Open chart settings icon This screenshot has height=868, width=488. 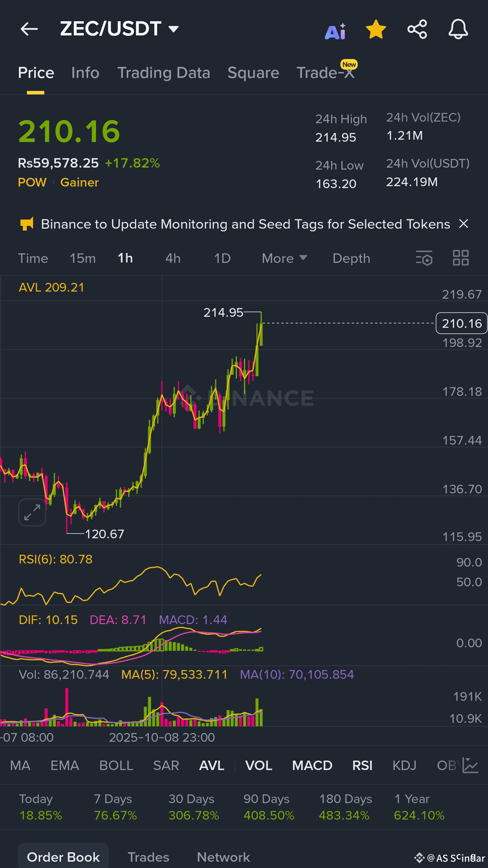point(424,258)
